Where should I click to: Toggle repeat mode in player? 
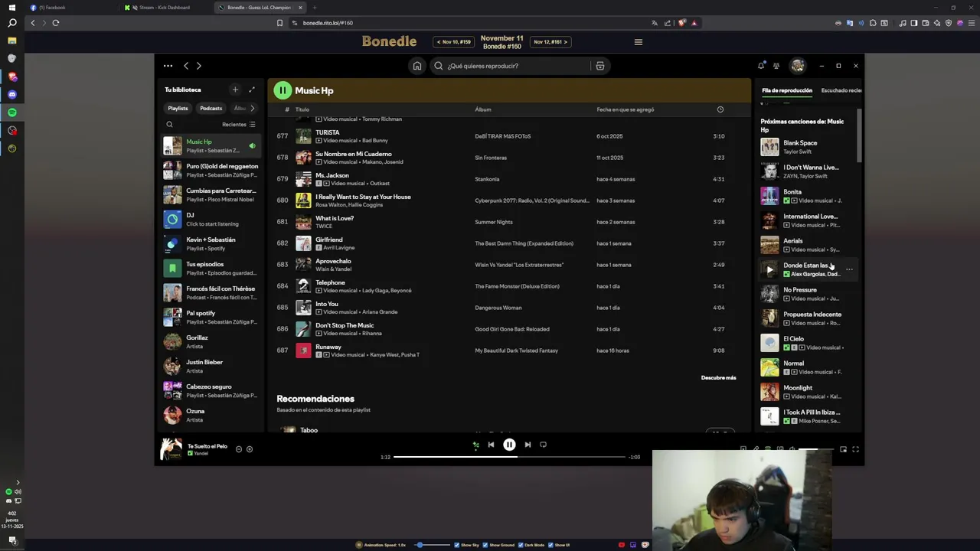(543, 445)
